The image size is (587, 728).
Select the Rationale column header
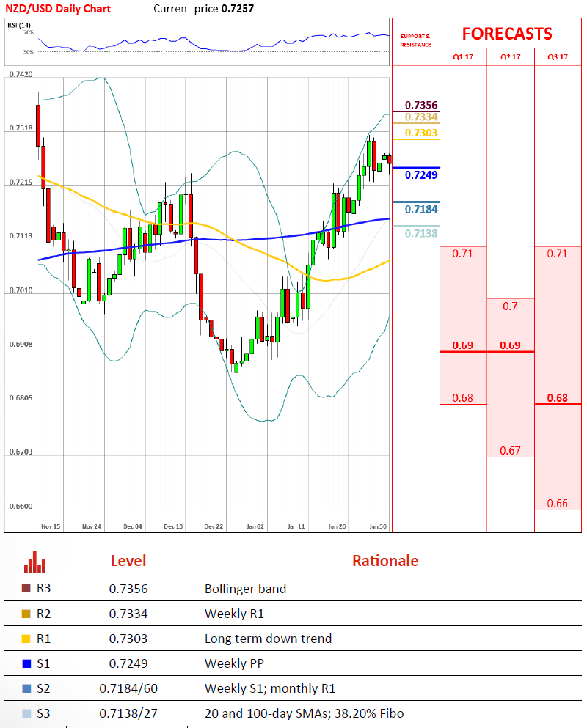[385, 561]
